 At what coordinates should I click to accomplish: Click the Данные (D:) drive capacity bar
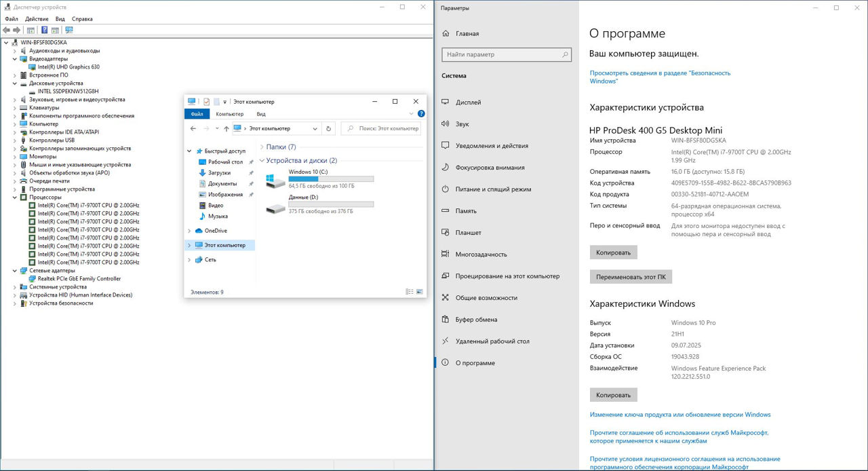click(331, 204)
